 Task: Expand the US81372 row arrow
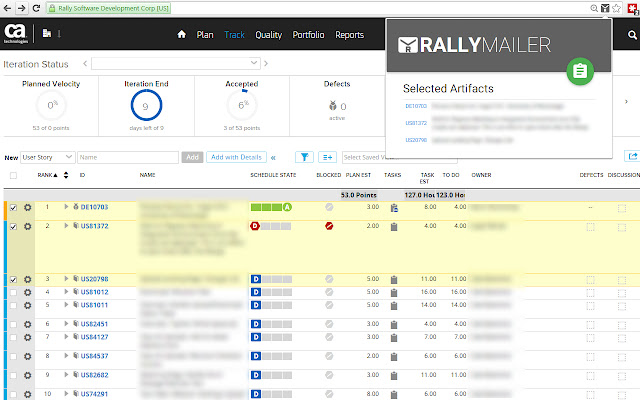(66, 226)
